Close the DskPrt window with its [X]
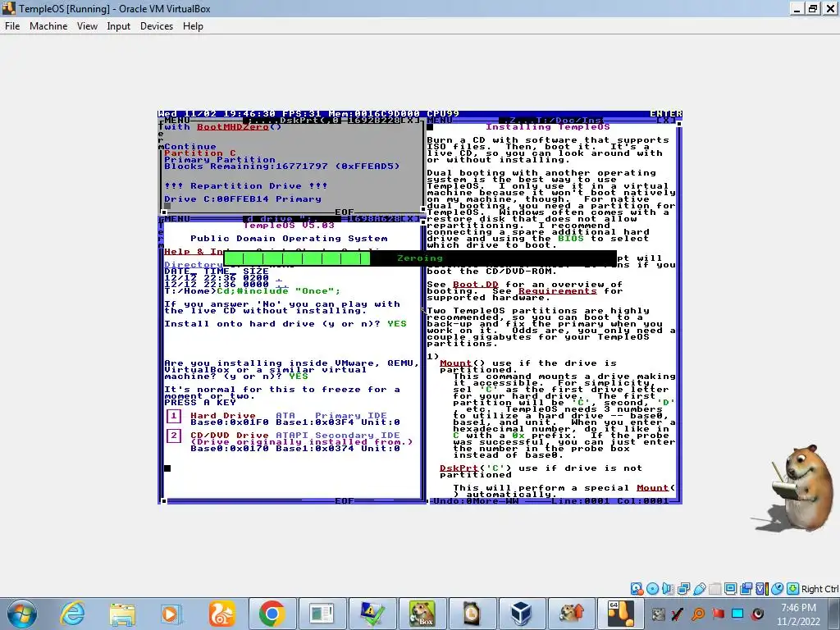The height and width of the screenshot is (630, 840). pos(410,120)
